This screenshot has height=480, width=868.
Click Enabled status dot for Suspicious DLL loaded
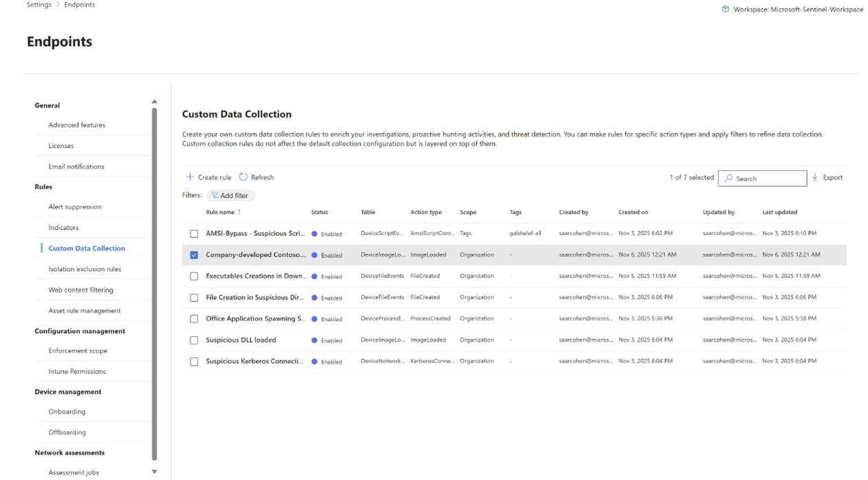pyautogui.click(x=315, y=340)
